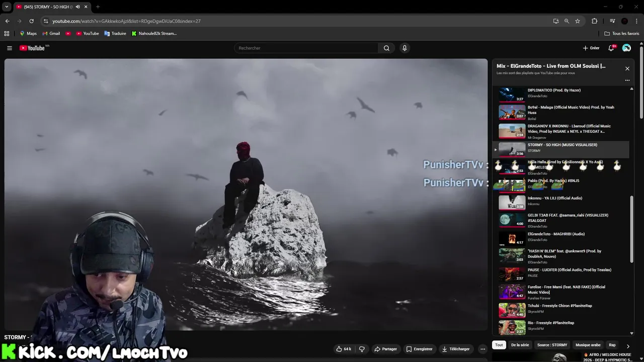Image resolution: width=644 pixels, height=362 pixels.
Task: Play Inkonnu - YA LILI (Official Audio)
Action: (560, 202)
